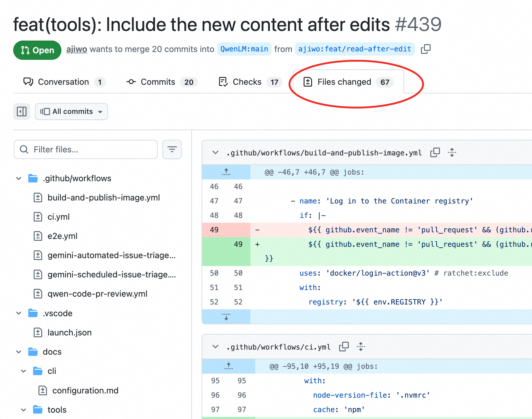
Task: Open the file filter options icon
Action: click(x=172, y=149)
